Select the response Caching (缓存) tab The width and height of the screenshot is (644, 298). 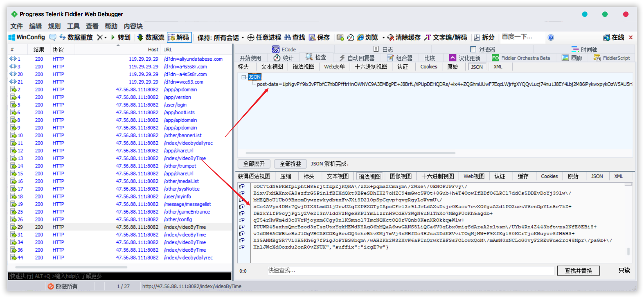tap(523, 176)
